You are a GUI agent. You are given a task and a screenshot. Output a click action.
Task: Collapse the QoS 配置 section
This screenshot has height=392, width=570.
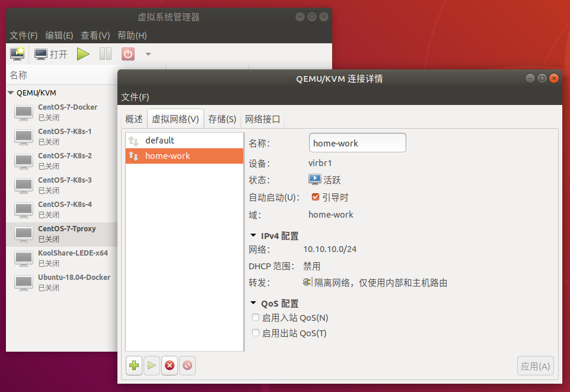(253, 303)
